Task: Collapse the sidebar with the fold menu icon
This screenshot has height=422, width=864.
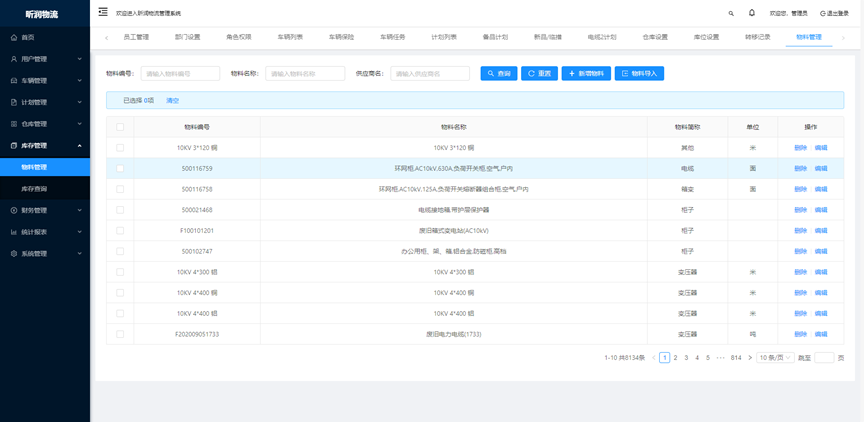Action: coord(103,12)
